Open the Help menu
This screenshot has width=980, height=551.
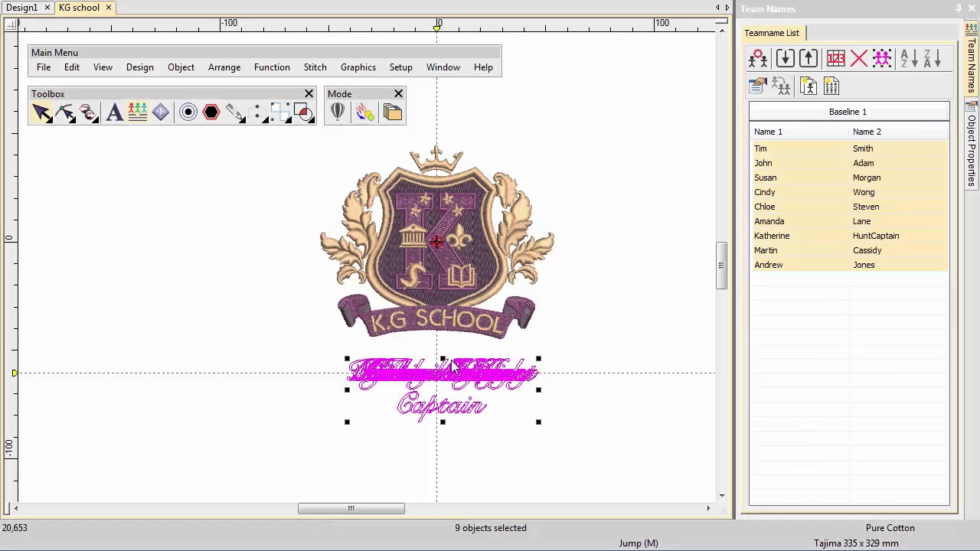point(483,67)
